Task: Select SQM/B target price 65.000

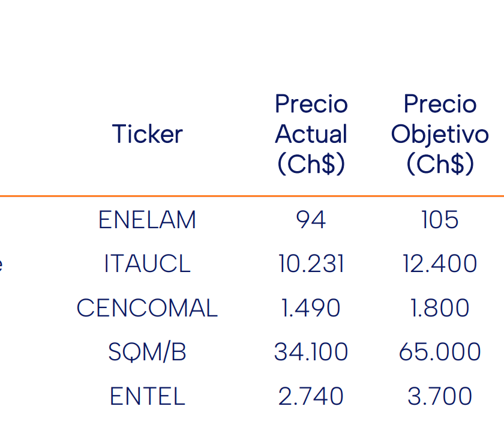Action: click(x=440, y=352)
